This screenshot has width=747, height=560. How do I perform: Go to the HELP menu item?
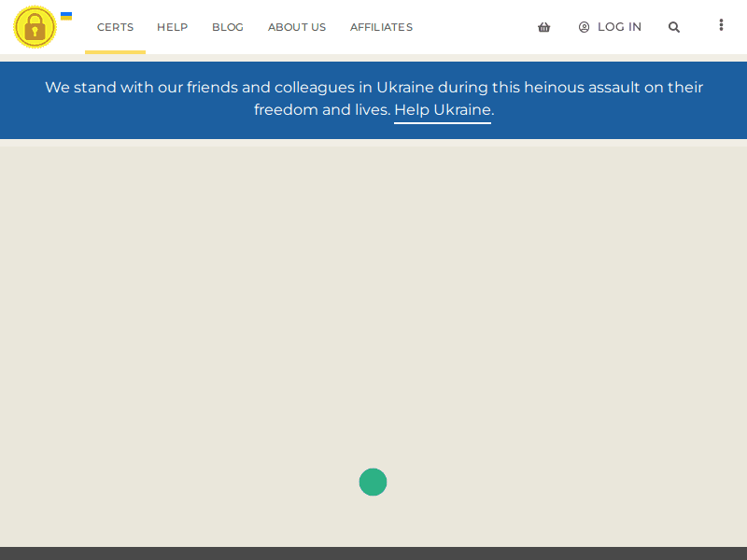point(172,27)
